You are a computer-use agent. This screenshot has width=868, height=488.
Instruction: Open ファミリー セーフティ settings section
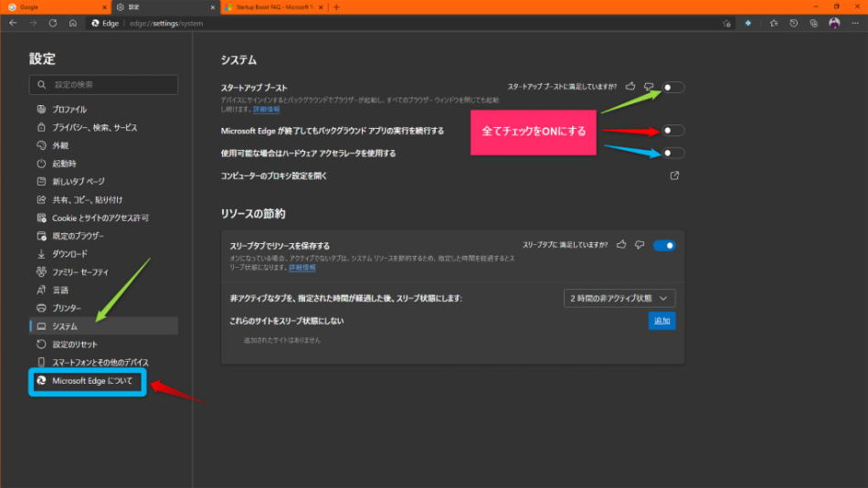pyautogui.click(x=103, y=272)
